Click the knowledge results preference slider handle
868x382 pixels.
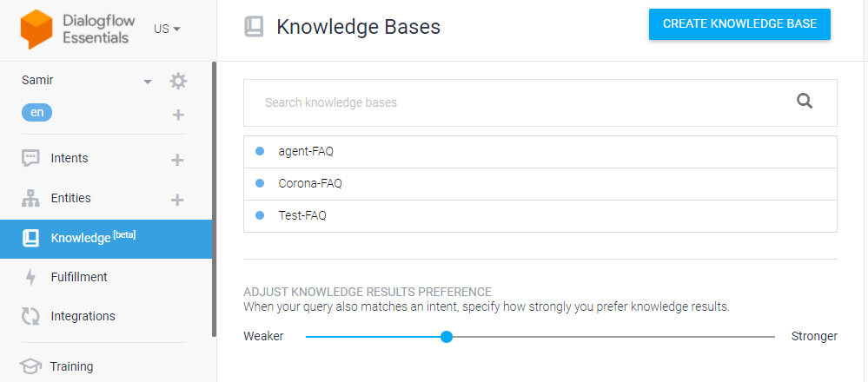pos(447,337)
